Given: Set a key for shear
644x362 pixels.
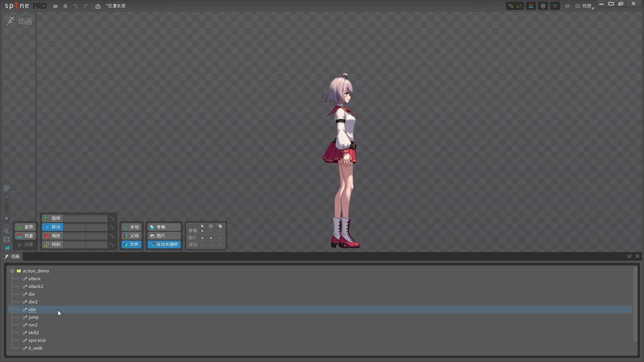Looking at the screenshot, I should (x=112, y=245).
